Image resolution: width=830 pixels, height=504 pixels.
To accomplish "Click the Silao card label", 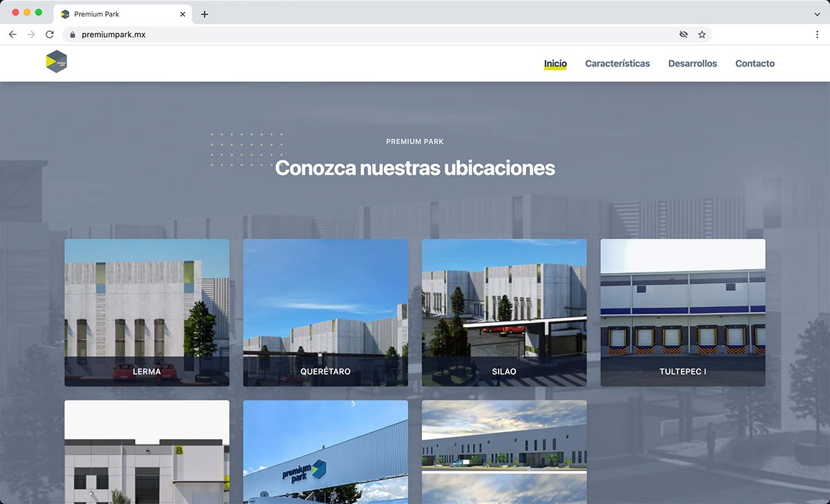I will [504, 372].
